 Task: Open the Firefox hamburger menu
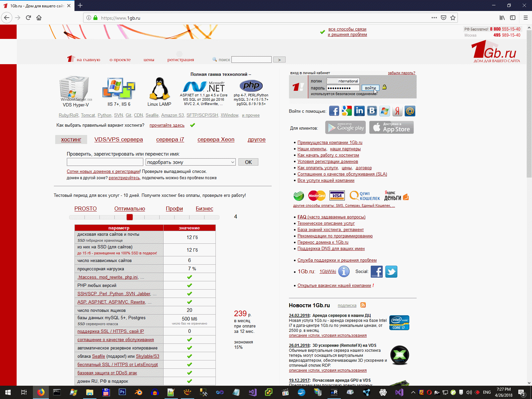point(526,18)
